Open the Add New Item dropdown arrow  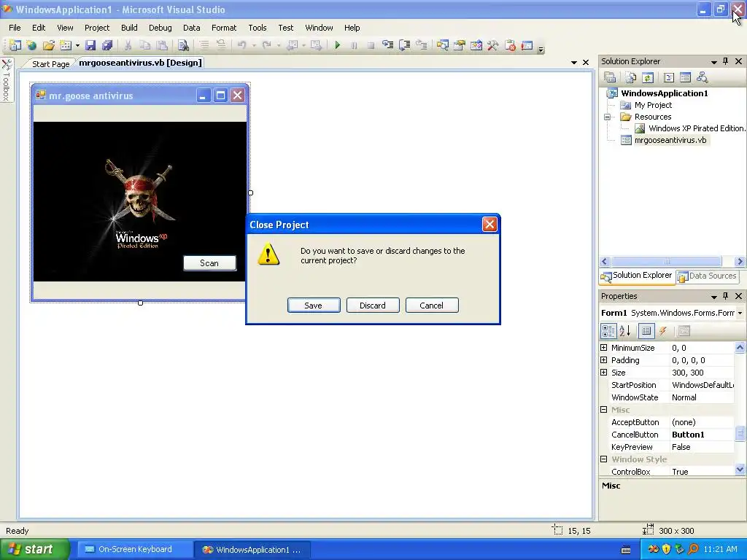pos(77,45)
